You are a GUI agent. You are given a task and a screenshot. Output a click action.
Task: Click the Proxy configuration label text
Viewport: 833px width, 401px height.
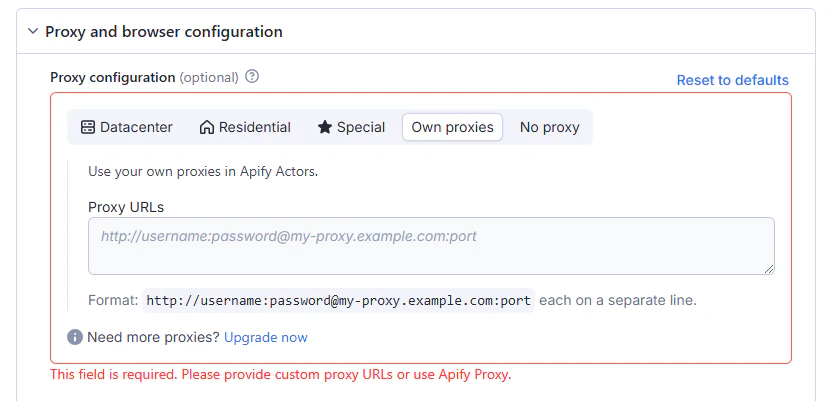point(112,77)
